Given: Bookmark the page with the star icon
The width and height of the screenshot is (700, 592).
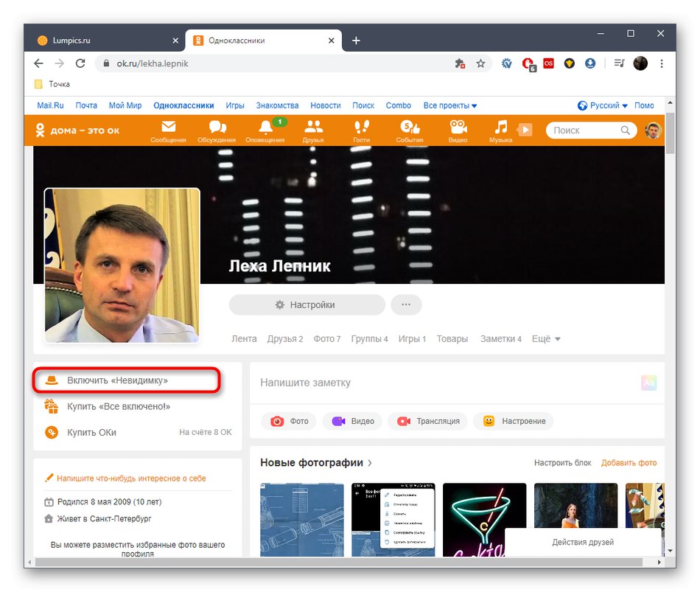Looking at the screenshot, I should [481, 63].
